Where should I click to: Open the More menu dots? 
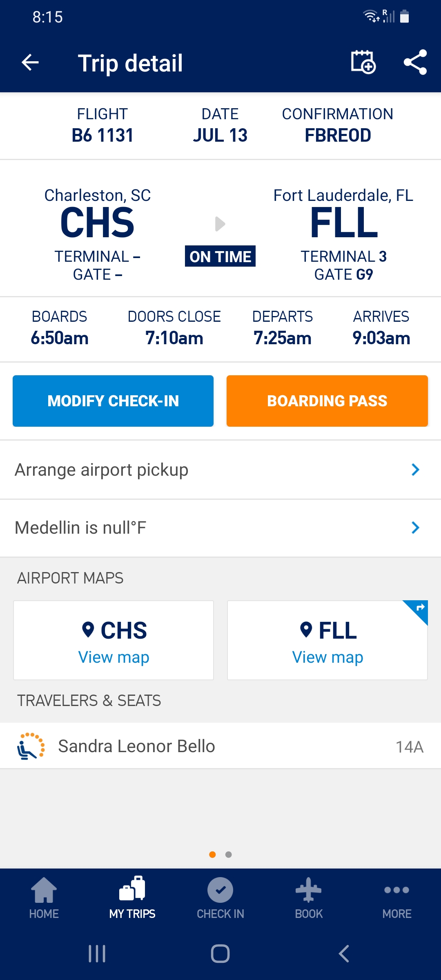pyautogui.click(x=396, y=890)
